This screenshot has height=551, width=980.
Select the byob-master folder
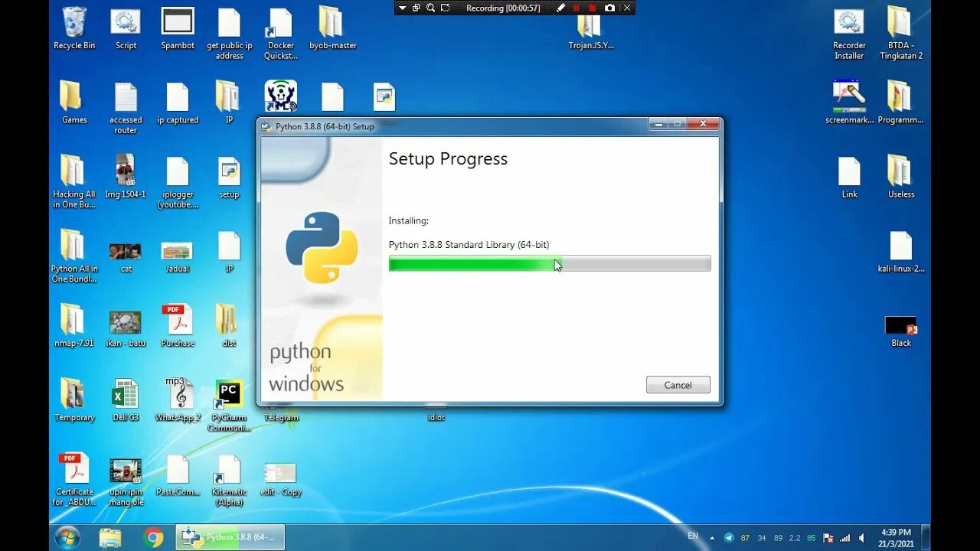coord(332,28)
